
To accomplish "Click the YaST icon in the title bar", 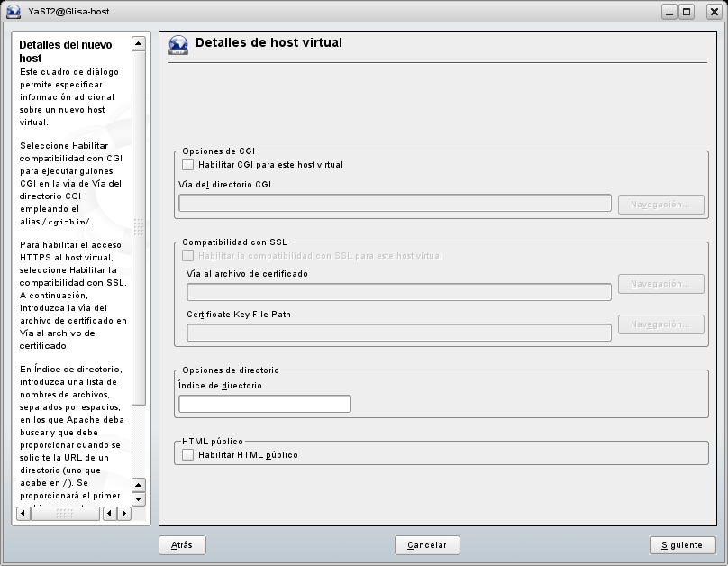I will tap(13, 12).
